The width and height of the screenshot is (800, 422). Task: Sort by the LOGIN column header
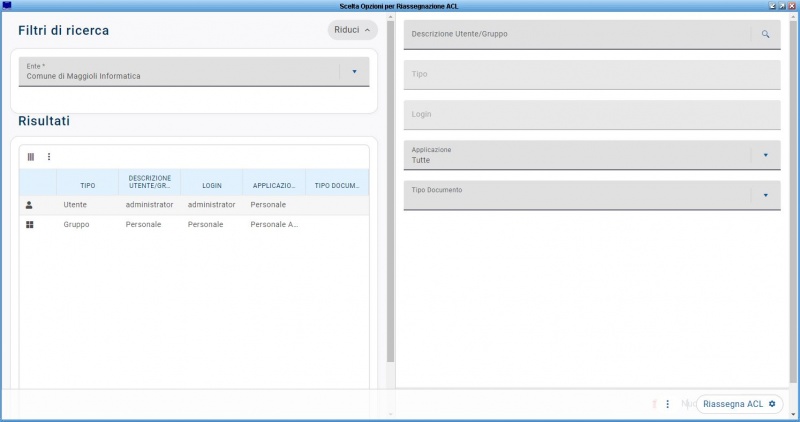211,185
